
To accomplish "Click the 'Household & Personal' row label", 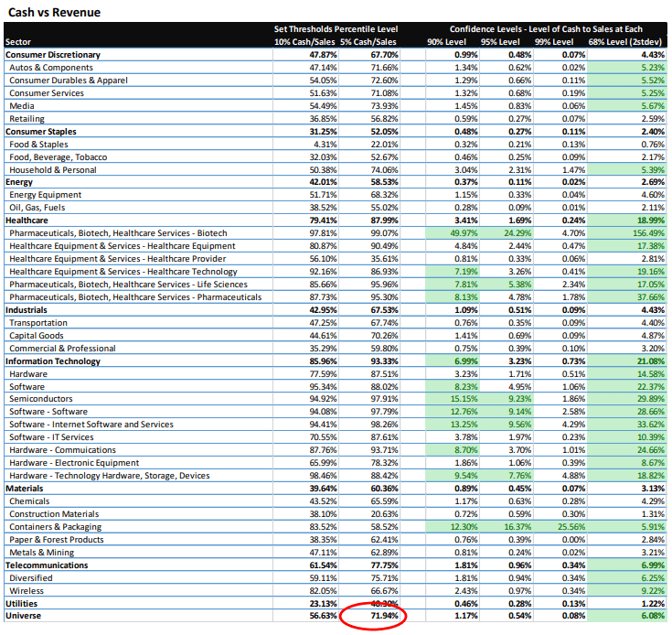I will (53, 170).
